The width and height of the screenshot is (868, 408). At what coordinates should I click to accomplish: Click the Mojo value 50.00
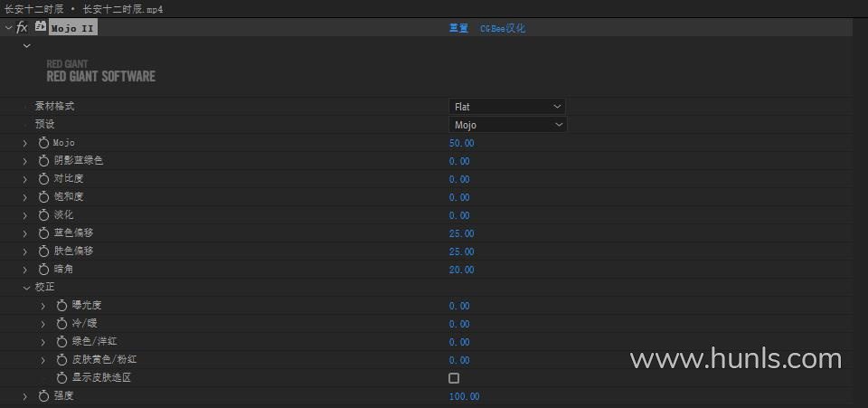(462, 143)
